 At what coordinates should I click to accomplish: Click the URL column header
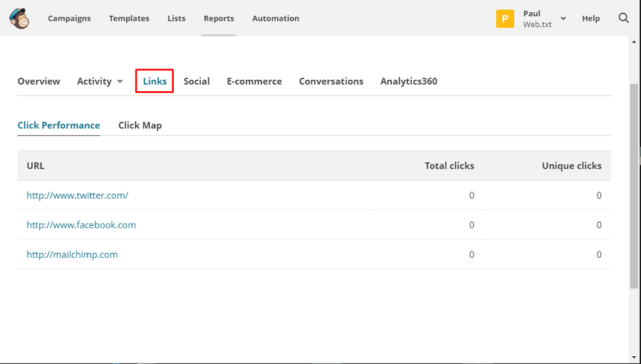coord(36,166)
